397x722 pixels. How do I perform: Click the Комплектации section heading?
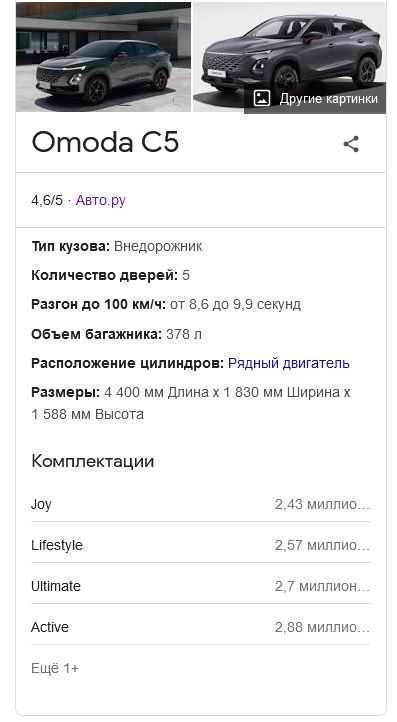(x=93, y=461)
